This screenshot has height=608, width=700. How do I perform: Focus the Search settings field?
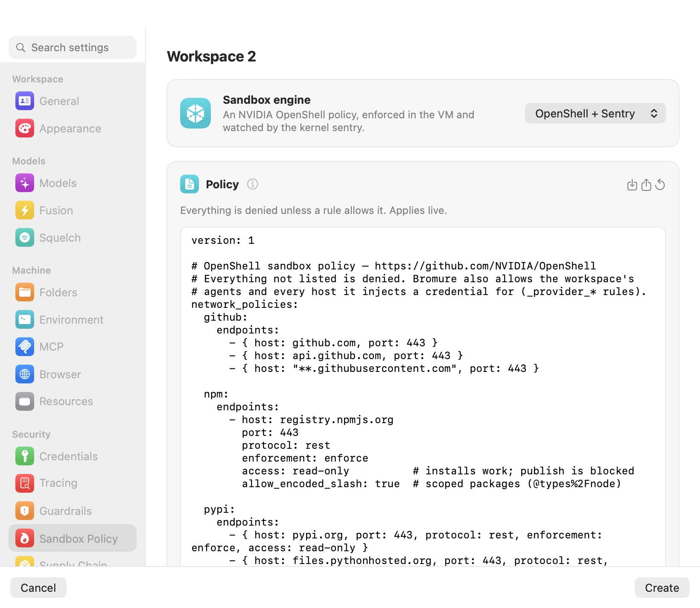pyautogui.click(x=73, y=47)
